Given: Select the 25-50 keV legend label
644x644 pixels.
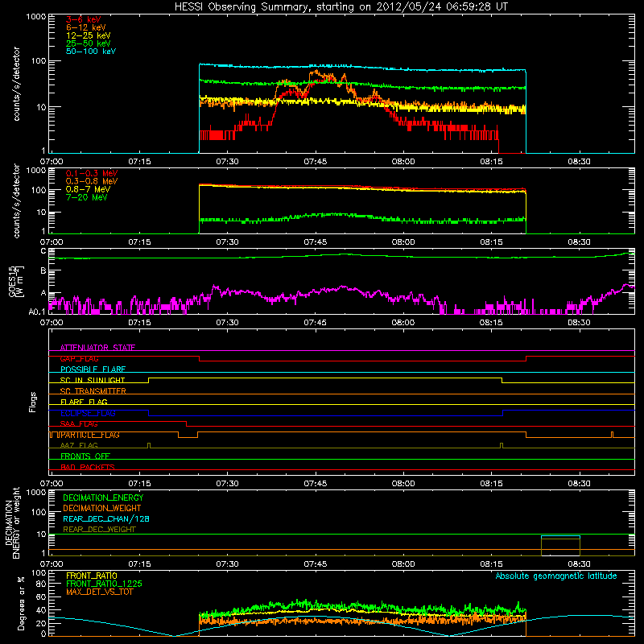Looking at the screenshot, I should coord(89,43).
